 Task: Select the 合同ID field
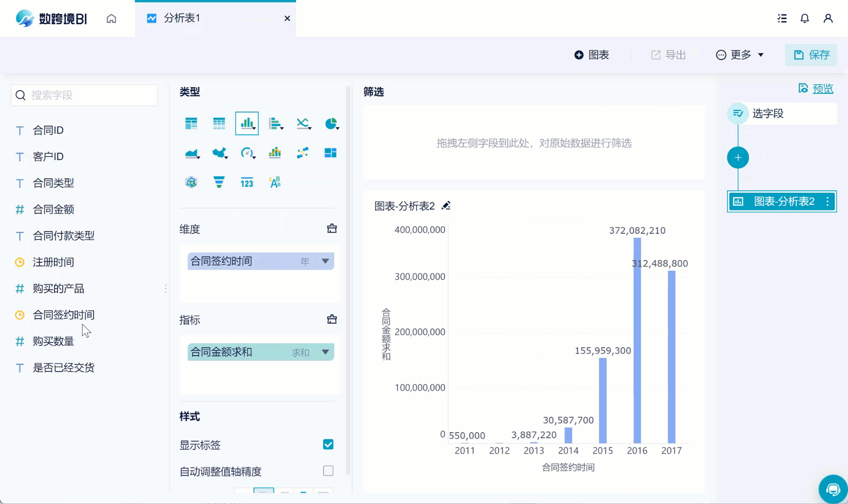click(x=49, y=130)
